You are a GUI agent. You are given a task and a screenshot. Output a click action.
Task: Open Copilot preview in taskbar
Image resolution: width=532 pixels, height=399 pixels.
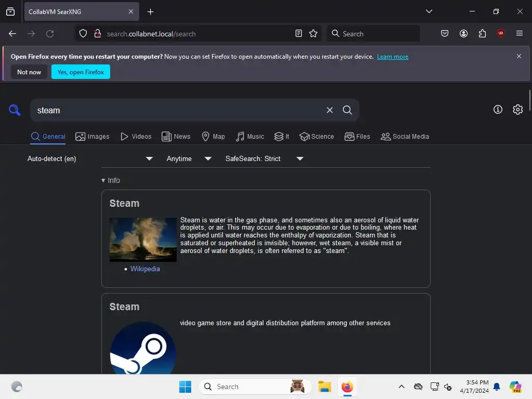point(515,387)
